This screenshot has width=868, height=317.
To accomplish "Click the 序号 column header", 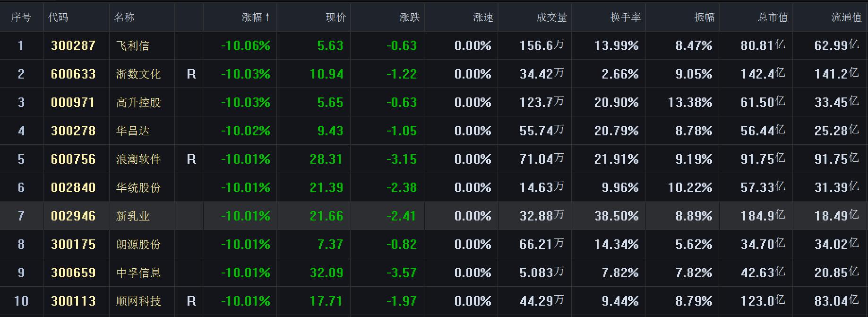I will 21,18.
